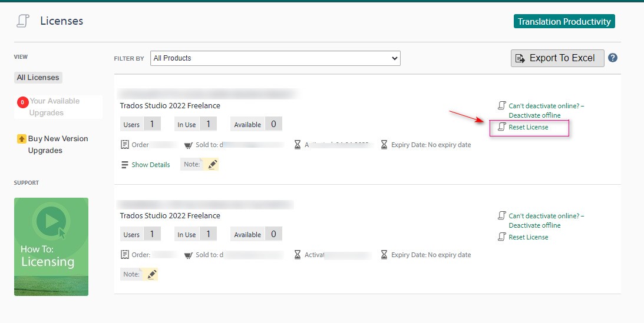644x323 pixels.
Task: Click Expiry Date hourglass icon, first license
Action: coord(384,145)
